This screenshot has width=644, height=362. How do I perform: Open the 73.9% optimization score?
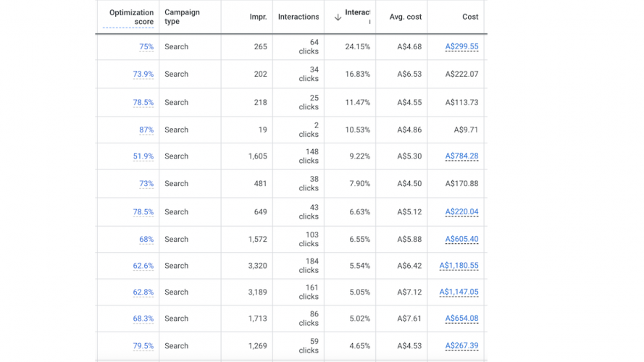(143, 75)
